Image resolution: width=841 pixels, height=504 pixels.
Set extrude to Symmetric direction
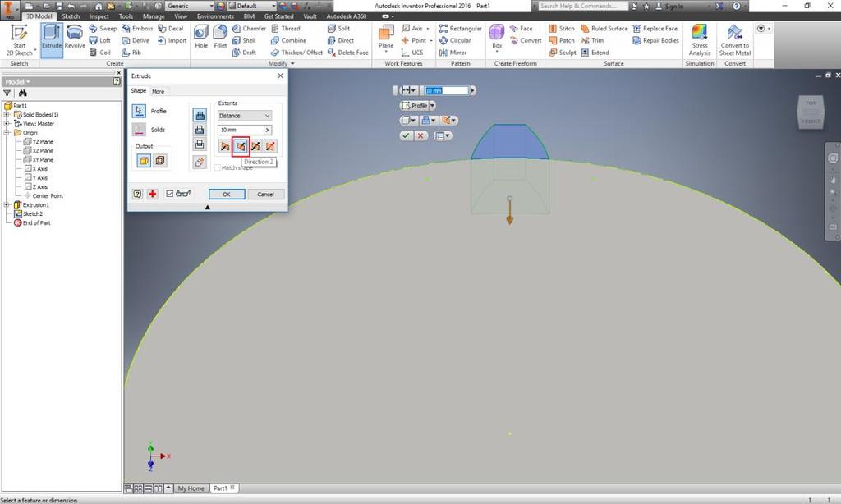(256, 146)
